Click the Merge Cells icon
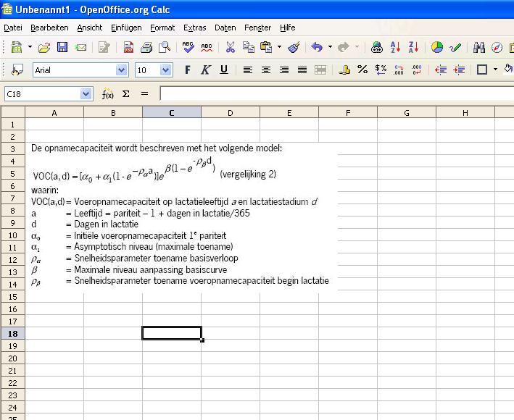 click(x=320, y=70)
